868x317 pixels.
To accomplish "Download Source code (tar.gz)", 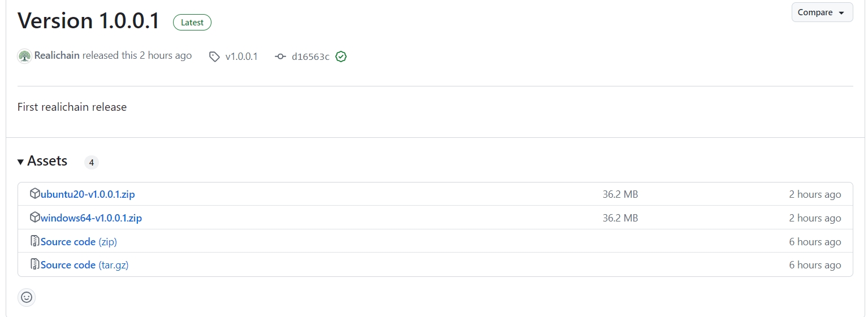I will click(x=85, y=265).
